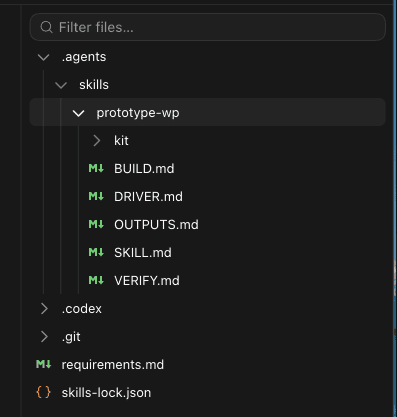Open the VERIFY.md file
The width and height of the screenshot is (397, 417).
coord(147,281)
